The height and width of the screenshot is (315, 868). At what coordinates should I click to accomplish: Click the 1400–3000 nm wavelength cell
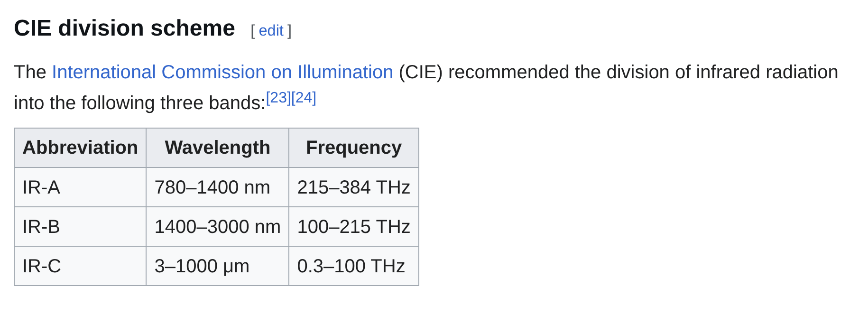(217, 227)
